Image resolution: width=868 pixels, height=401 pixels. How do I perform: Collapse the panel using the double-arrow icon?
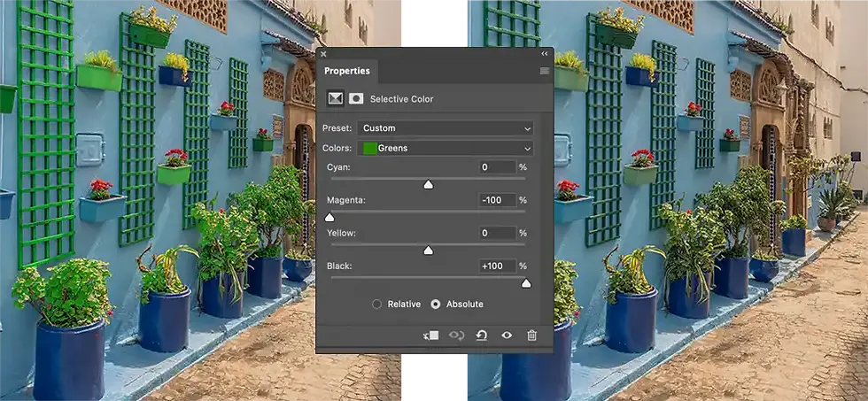coord(544,54)
